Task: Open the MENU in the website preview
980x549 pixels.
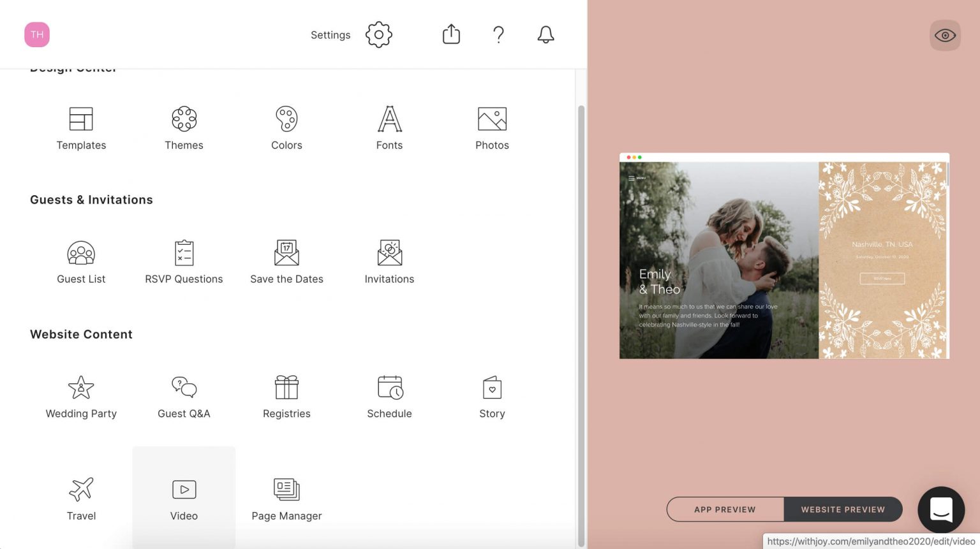Action: click(636, 178)
